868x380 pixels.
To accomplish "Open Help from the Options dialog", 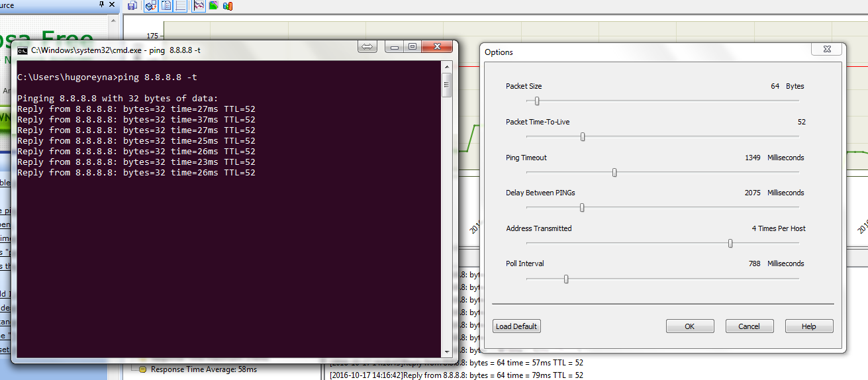I will (809, 326).
